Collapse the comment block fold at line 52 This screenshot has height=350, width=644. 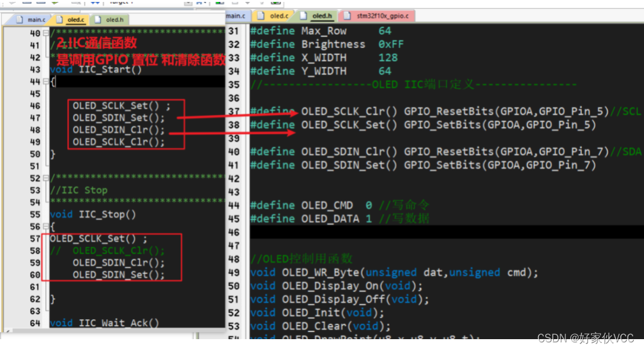coord(45,178)
